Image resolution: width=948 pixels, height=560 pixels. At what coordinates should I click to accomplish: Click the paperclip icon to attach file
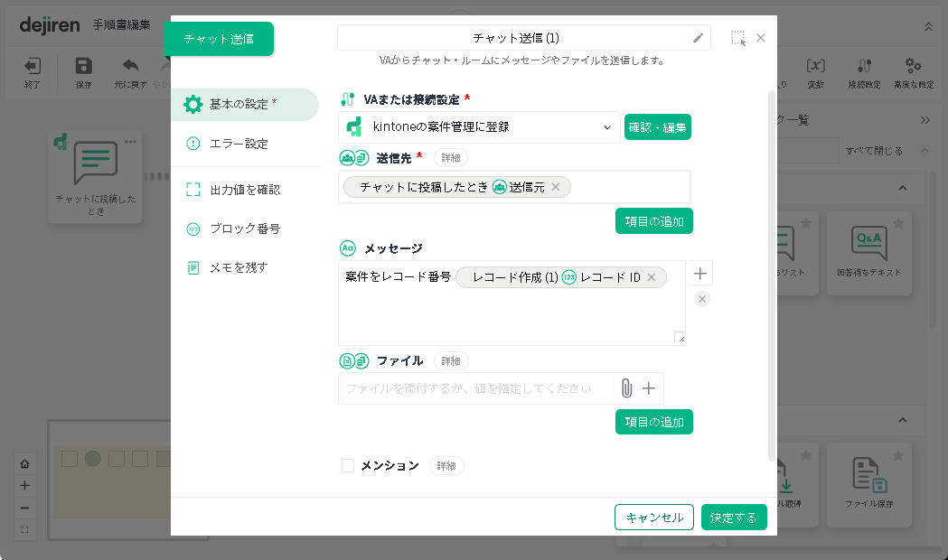point(626,388)
